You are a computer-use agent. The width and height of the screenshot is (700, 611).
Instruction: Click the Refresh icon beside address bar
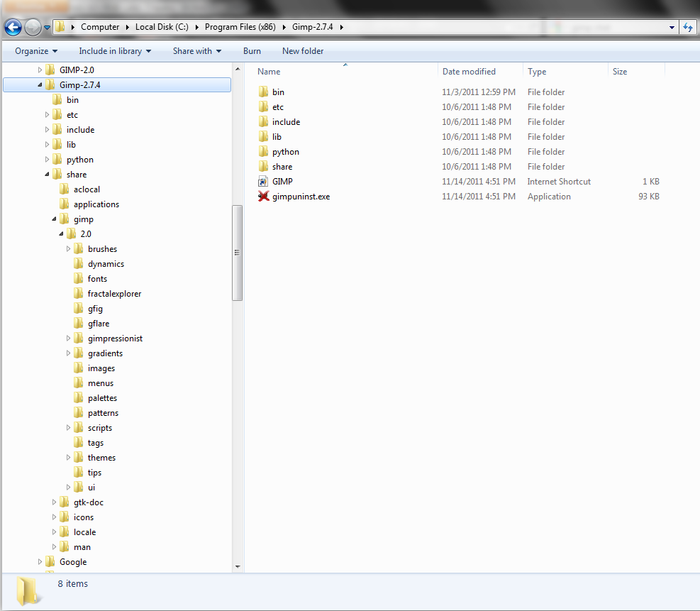(x=688, y=27)
